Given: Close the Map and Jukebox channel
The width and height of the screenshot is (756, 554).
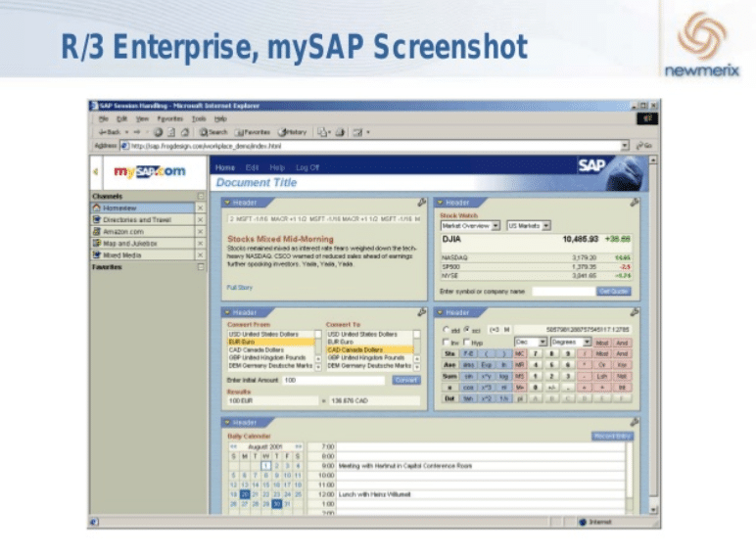Looking at the screenshot, I should tap(200, 244).
